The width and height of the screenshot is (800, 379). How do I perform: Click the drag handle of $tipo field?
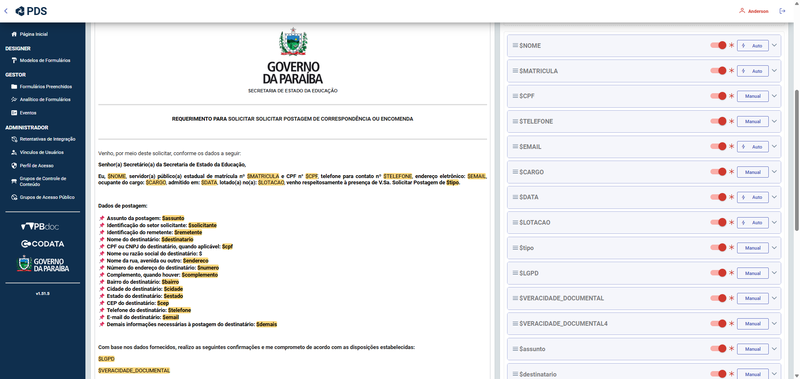click(x=515, y=247)
